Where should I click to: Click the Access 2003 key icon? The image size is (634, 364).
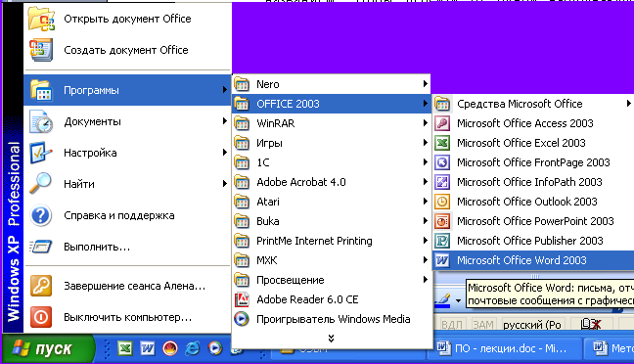(442, 123)
